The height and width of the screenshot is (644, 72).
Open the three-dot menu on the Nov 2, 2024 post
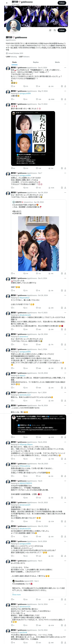click(x=65, y=349)
